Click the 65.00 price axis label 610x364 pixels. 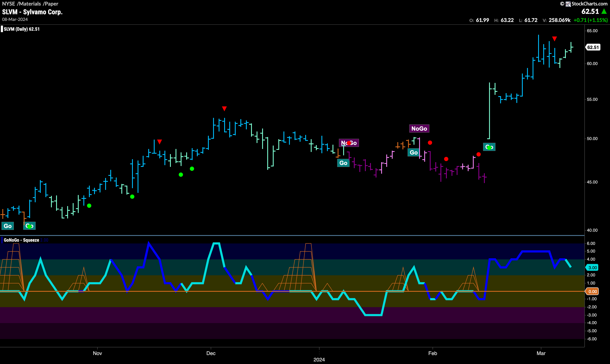(x=592, y=31)
